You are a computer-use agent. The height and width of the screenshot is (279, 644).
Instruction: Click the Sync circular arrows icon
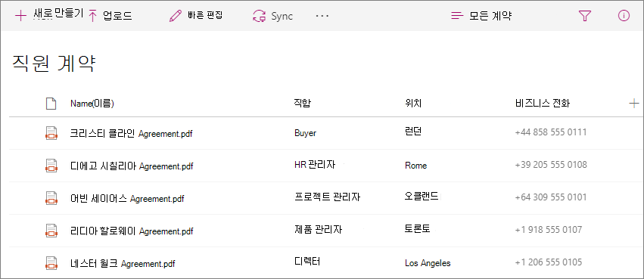click(x=260, y=16)
